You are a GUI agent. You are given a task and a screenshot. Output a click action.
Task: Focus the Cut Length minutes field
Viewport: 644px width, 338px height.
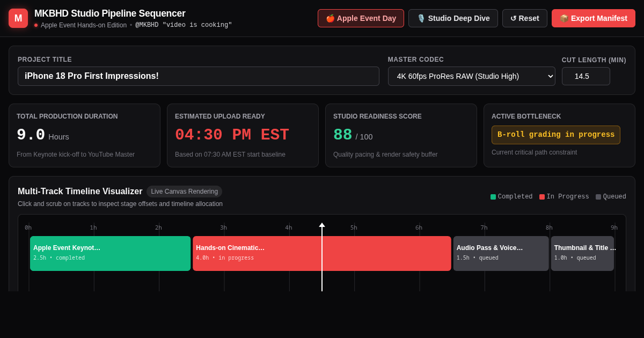click(586, 76)
